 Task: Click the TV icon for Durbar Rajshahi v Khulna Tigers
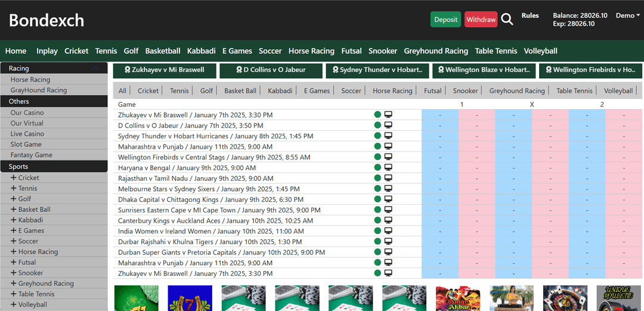pyautogui.click(x=388, y=242)
